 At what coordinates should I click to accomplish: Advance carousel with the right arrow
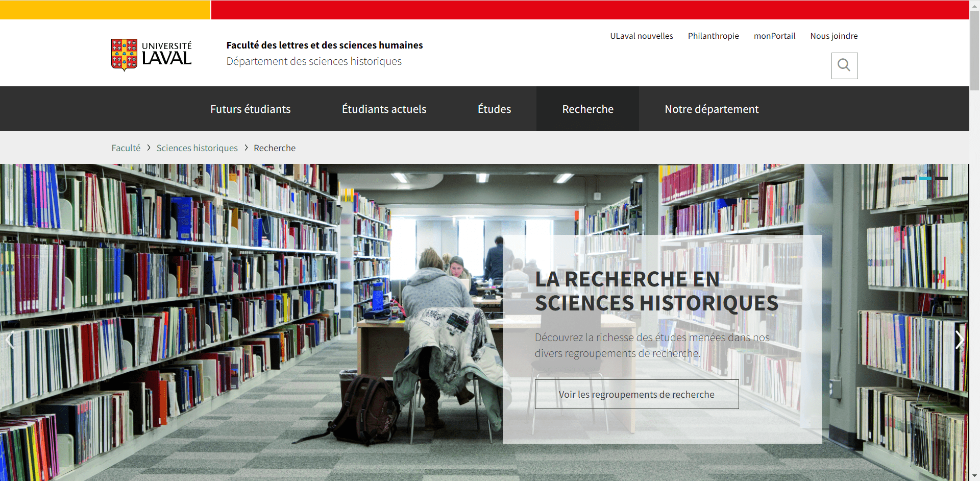coord(959,339)
